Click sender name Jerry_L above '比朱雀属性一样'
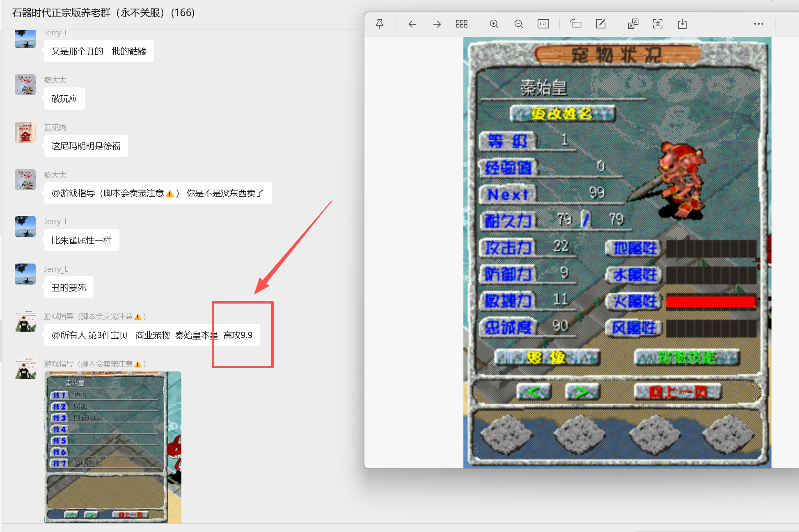The width and height of the screenshot is (799, 532). pyautogui.click(x=56, y=222)
